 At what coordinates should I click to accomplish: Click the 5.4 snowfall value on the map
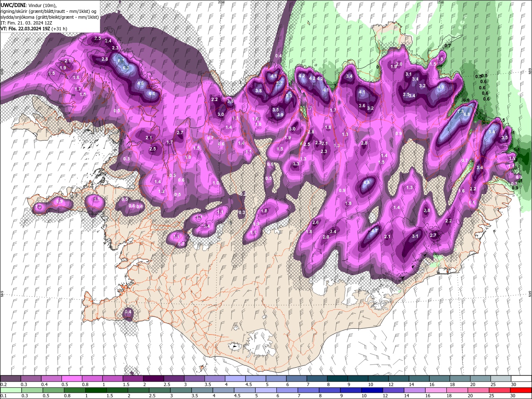(492, 132)
